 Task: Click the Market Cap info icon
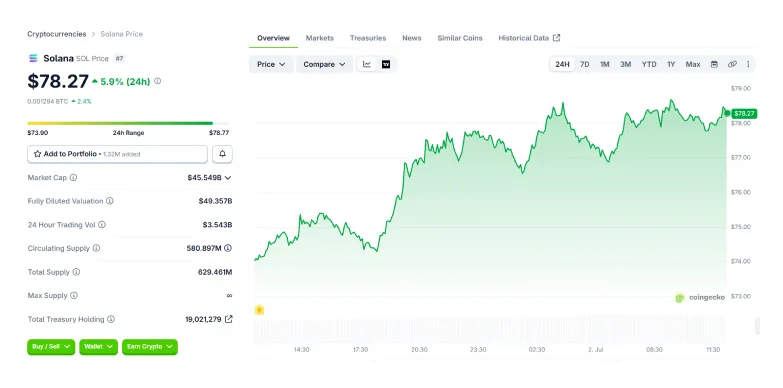point(73,178)
